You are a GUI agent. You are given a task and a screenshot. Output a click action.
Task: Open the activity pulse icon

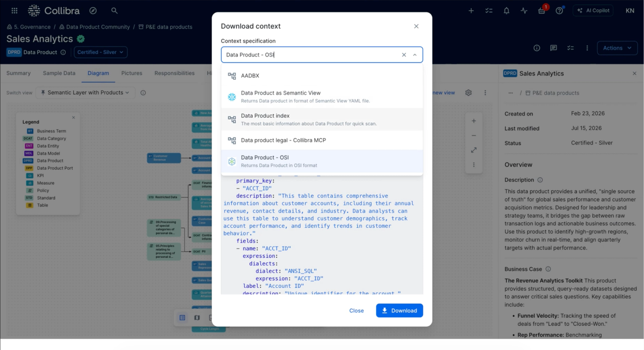point(524,11)
